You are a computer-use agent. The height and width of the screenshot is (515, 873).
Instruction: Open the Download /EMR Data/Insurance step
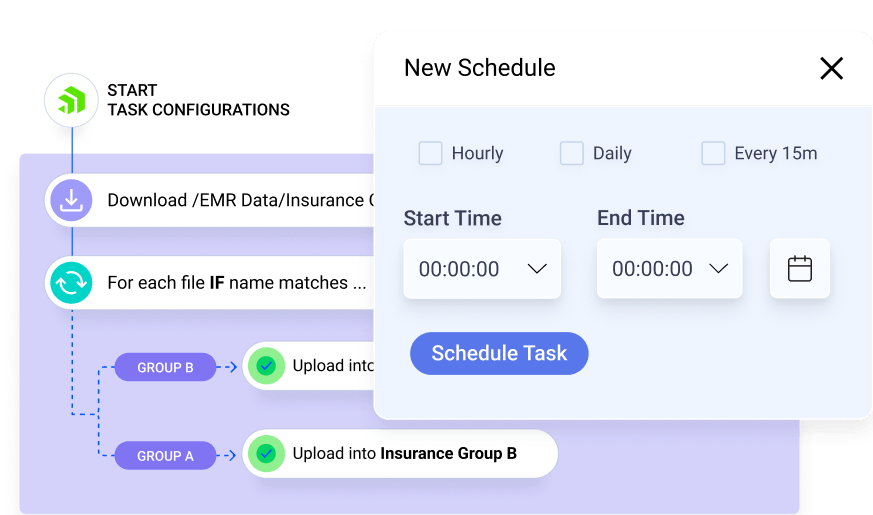[x=235, y=200]
